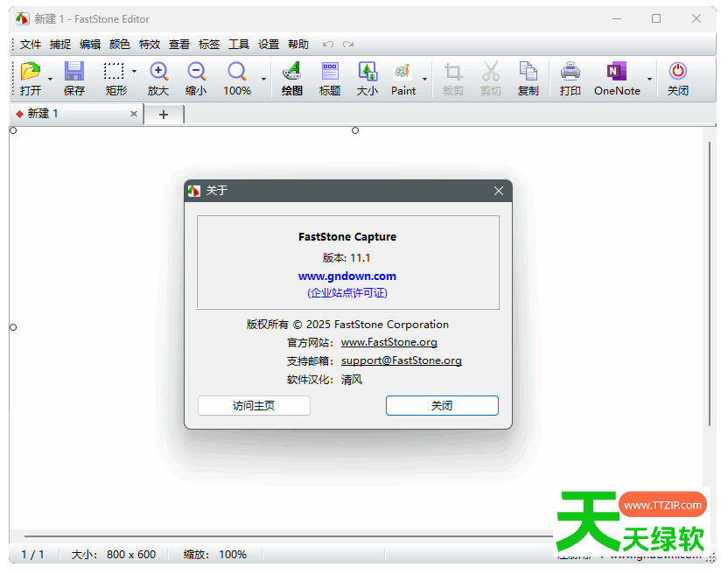This screenshot has height=574, width=728.
Task: Click the 标题 caption tool icon
Action: pyautogui.click(x=330, y=72)
